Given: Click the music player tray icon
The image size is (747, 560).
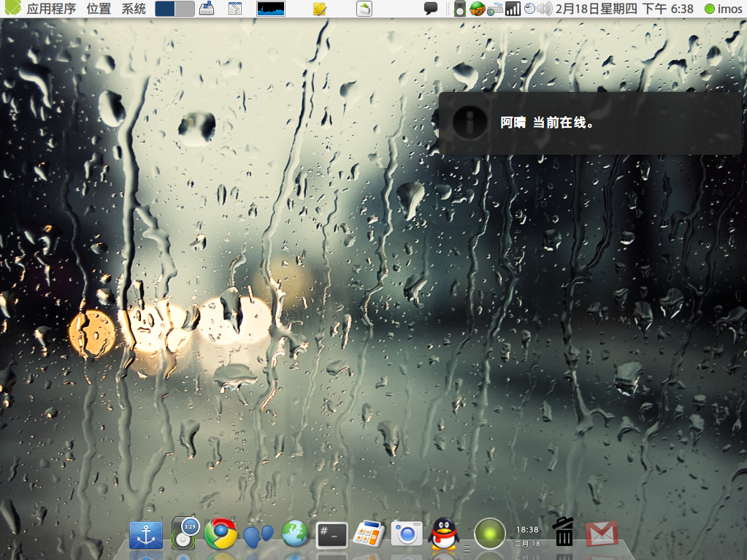Looking at the screenshot, I should (460, 9).
